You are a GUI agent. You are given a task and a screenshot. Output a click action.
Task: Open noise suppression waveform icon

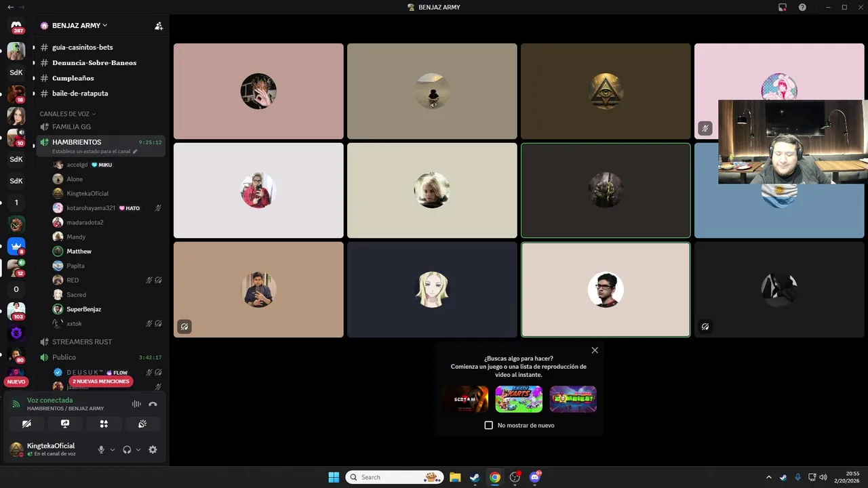tap(136, 404)
